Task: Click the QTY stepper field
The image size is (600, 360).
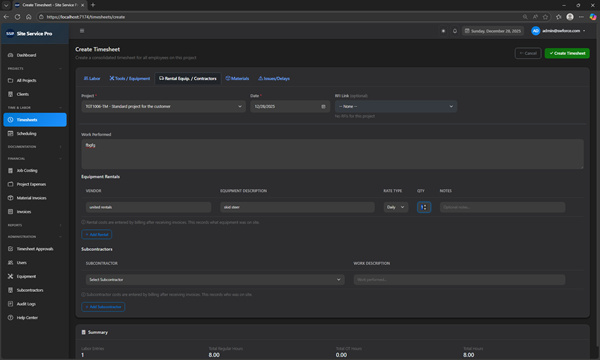Action: 424,207
